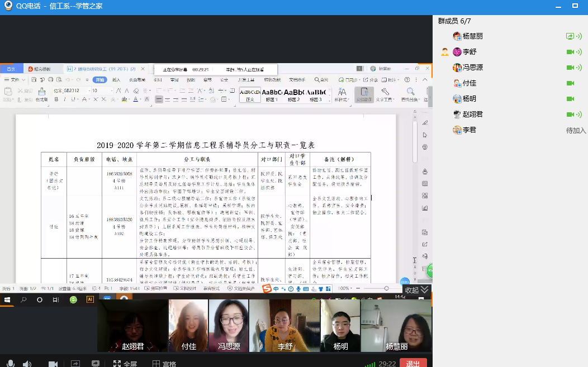Click the screen share icon

coord(74,364)
